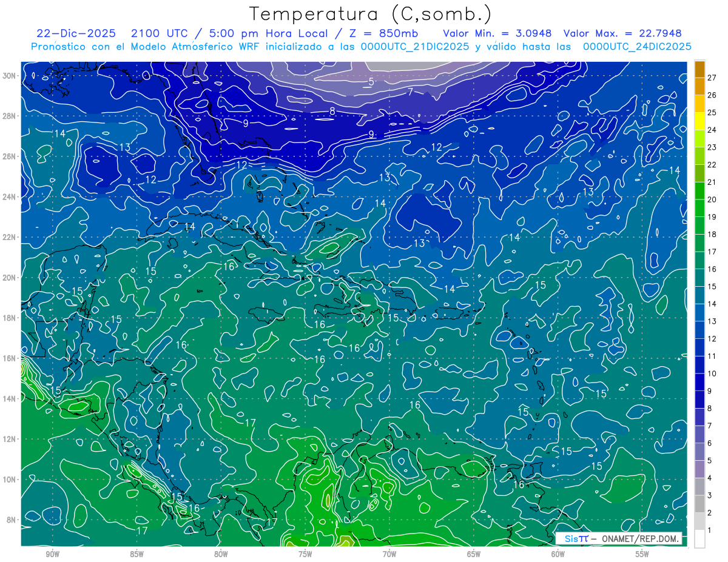This screenshot has width=728, height=562.
Task: Click color scale value "1"
Action: click(x=710, y=530)
